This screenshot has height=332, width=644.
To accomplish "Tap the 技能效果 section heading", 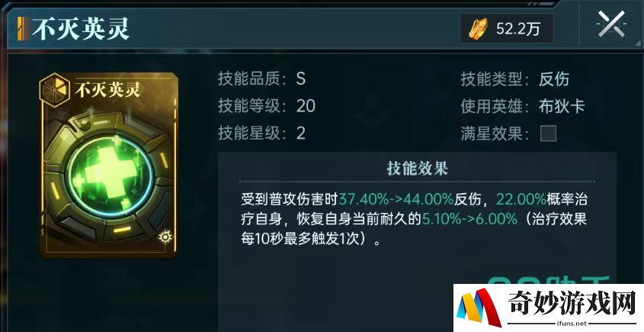I will pyautogui.click(x=417, y=168).
